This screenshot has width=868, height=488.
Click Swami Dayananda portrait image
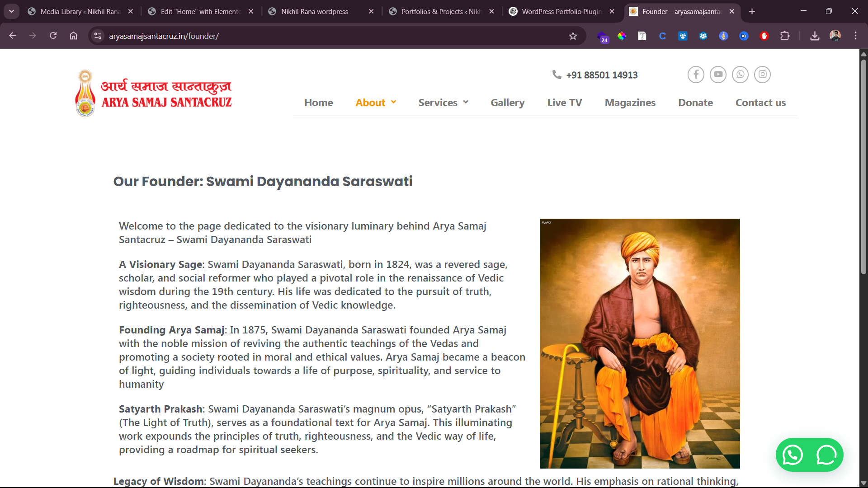(640, 343)
